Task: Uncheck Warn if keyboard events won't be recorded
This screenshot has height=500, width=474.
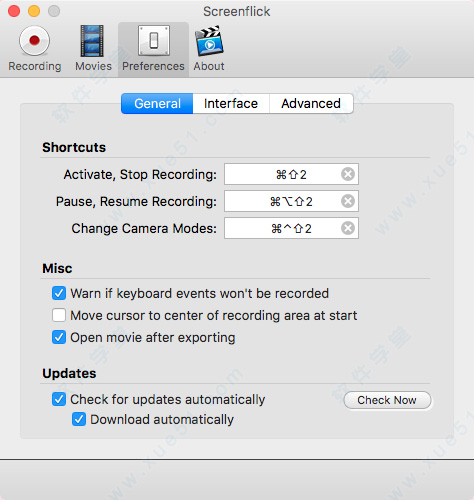Action: 59,294
